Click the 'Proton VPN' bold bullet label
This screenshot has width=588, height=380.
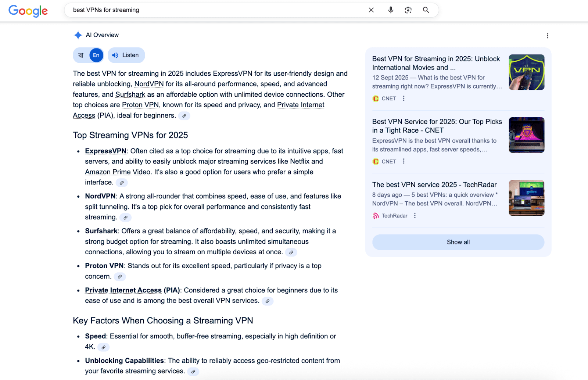(x=104, y=266)
